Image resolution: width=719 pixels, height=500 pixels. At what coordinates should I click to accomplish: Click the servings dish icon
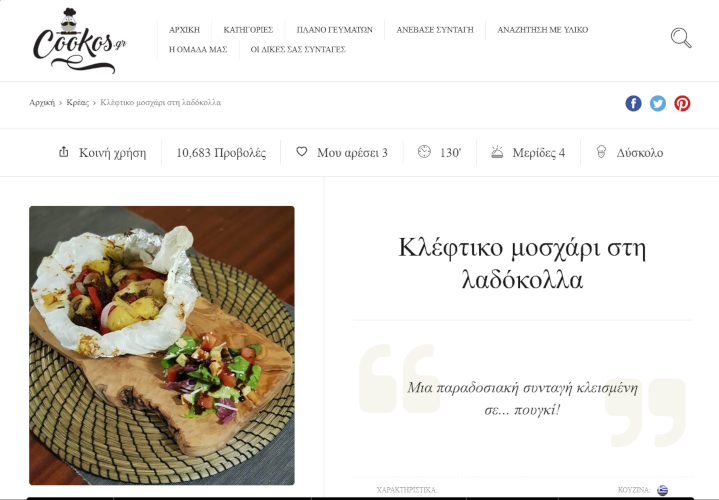tap(497, 151)
